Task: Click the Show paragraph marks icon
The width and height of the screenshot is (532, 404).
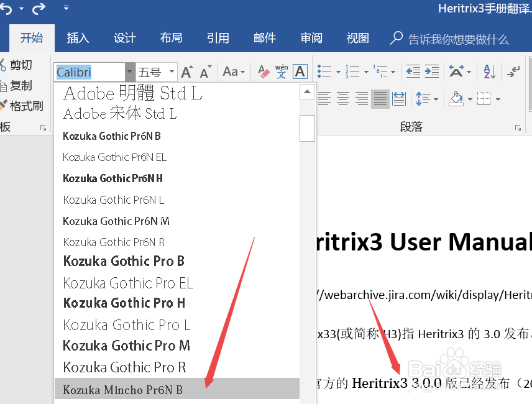Action: [513, 71]
